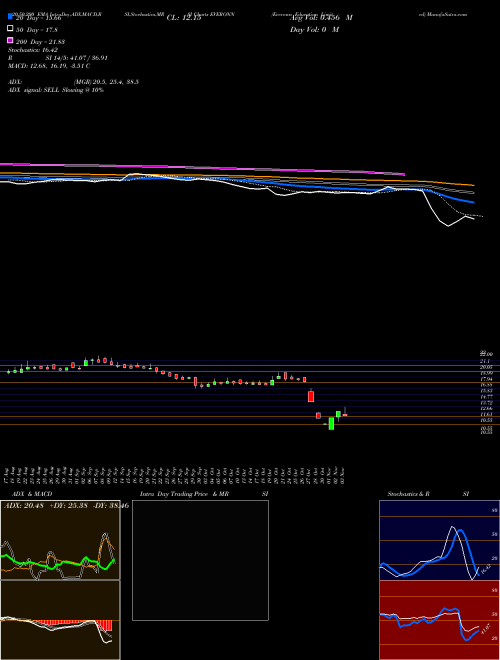
Task: Click 'Intra Day Trading Price & MR' title
Action: click(184, 494)
